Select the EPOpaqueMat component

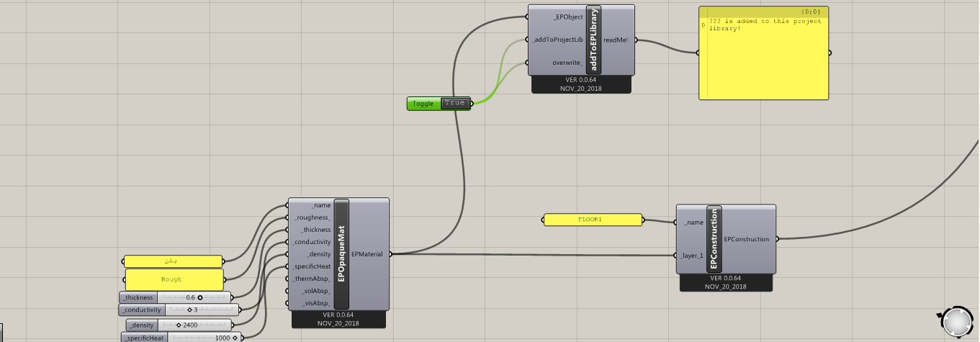[x=341, y=254]
